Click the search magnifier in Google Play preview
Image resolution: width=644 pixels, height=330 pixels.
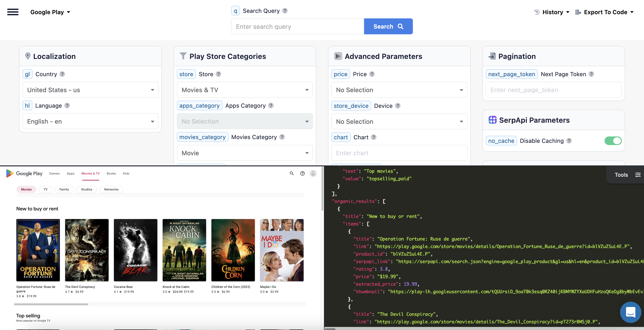291,173
